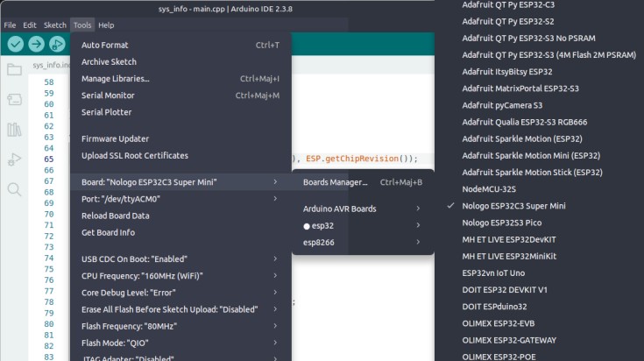Open Library Manager sidebar icon

[14, 130]
